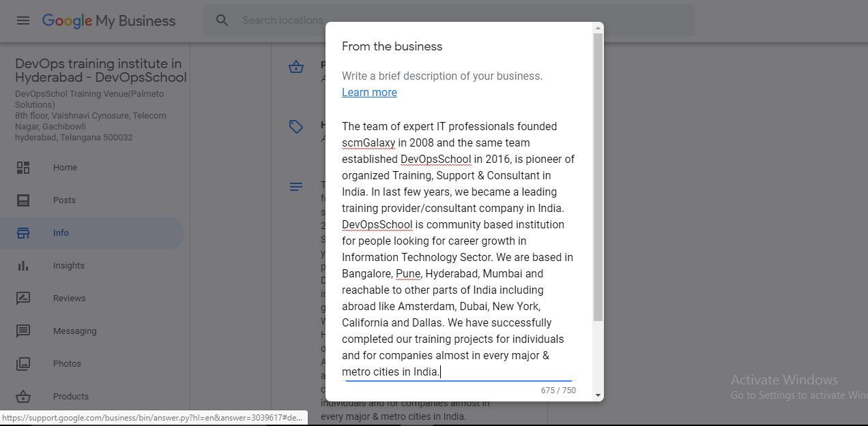Click the "From the business" dialog heading
Viewport: 868px width, 426px height.
coord(392,46)
